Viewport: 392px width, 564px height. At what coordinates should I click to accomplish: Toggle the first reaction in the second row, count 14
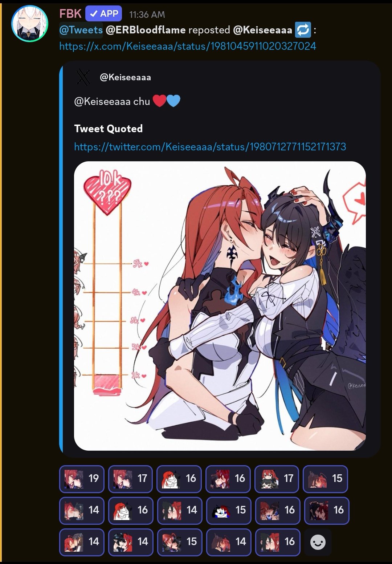point(82,511)
